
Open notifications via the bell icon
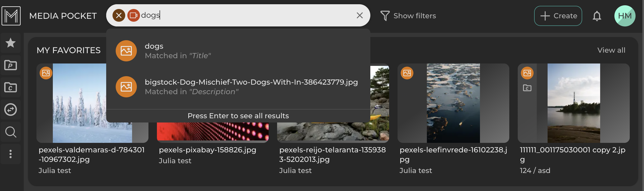597,16
